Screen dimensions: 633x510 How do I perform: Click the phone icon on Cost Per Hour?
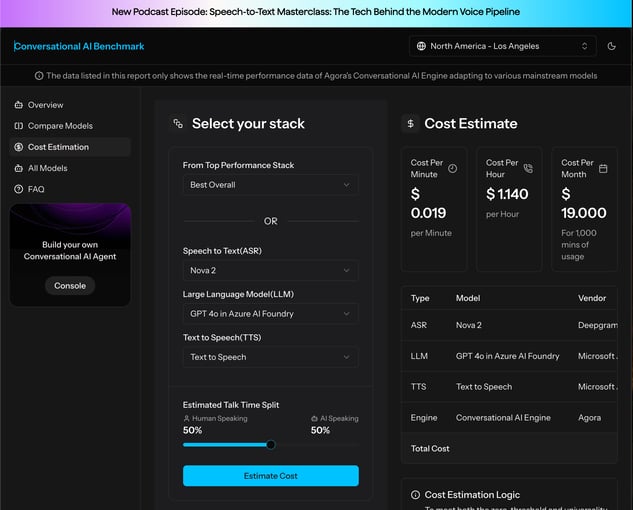click(528, 168)
